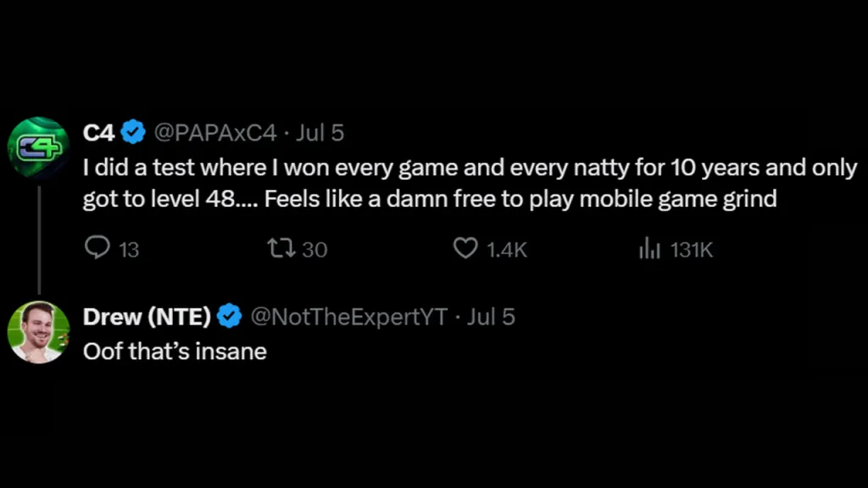Click the 30 retweets count
The width and height of the screenshot is (868, 488).
315,250
